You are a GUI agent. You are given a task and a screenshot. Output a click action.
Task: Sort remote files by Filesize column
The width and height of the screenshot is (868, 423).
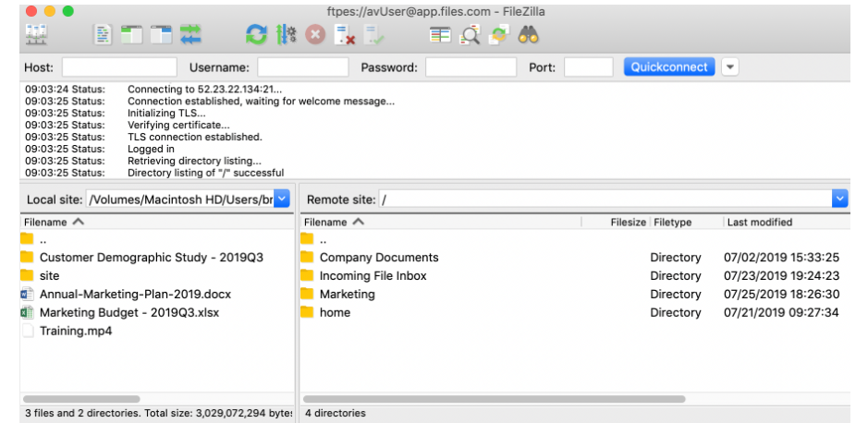(616, 223)
